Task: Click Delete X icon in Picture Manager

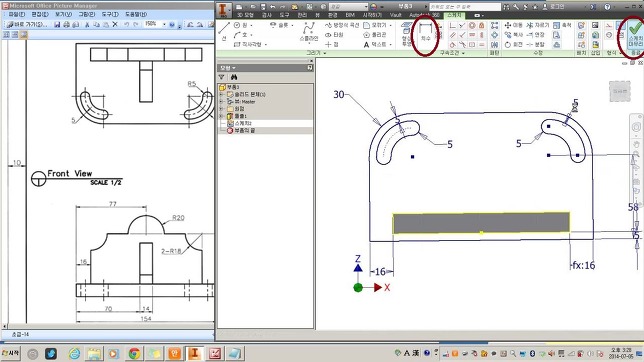Action: [x=115, y=25]
